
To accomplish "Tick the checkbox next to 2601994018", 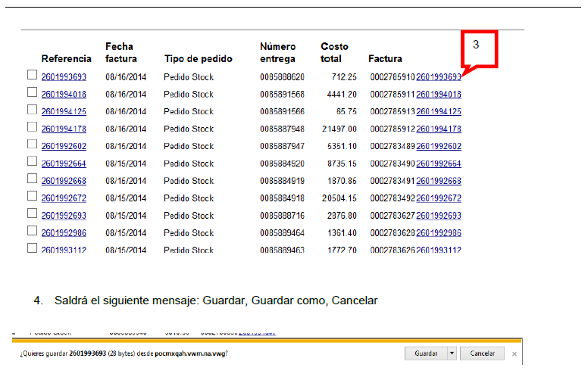I will (x=32, y=92).
